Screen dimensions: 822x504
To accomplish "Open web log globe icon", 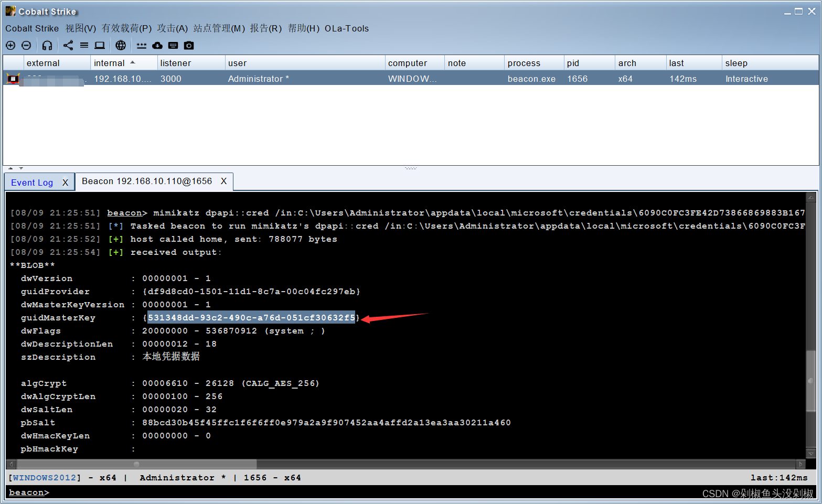I will 121,46.
